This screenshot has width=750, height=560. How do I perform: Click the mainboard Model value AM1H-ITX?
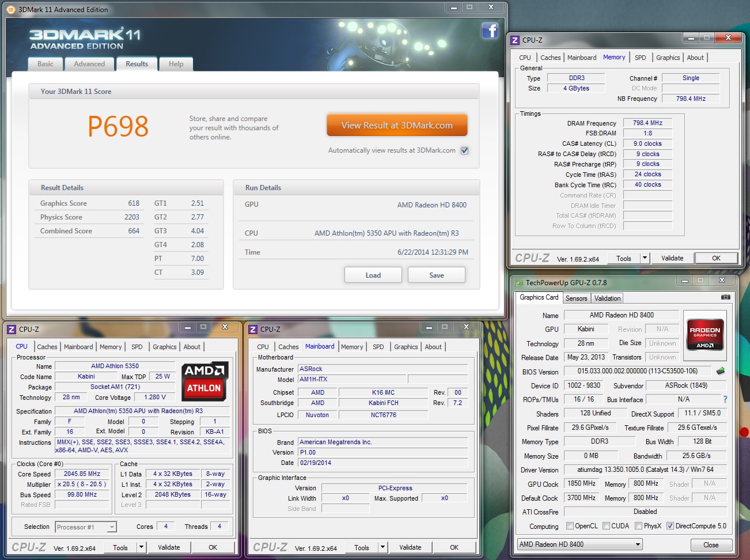352,379
